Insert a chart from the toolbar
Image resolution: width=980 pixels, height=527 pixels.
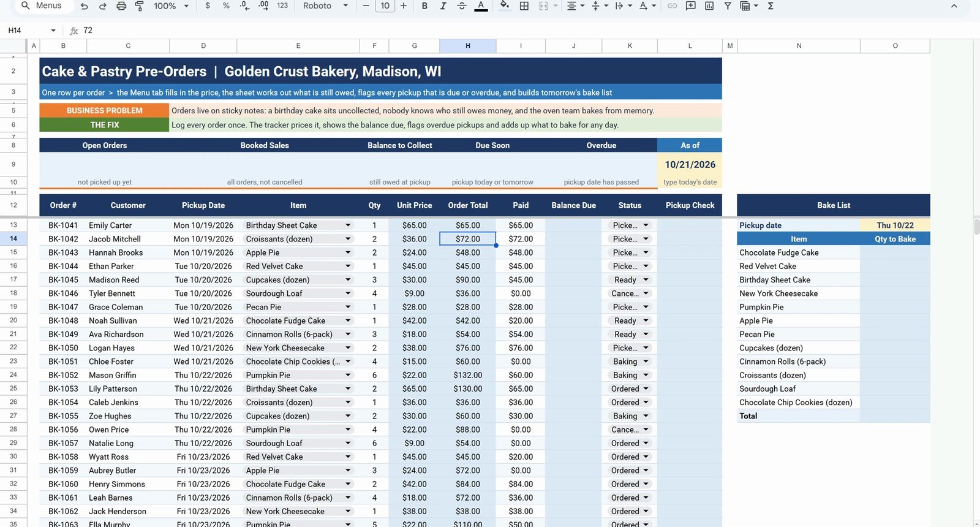coord(709,6)
